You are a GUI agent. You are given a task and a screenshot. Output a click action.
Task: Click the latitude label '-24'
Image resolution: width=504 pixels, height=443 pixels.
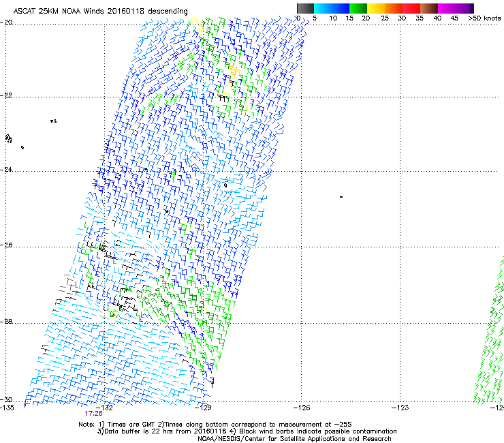(x=6, y=170)
